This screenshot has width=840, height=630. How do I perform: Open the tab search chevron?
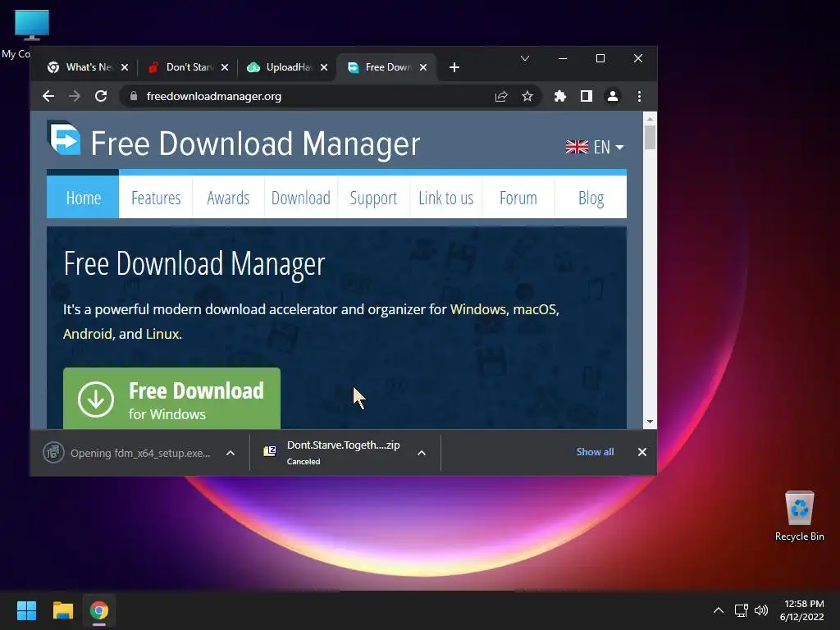[x=525, y=58]
